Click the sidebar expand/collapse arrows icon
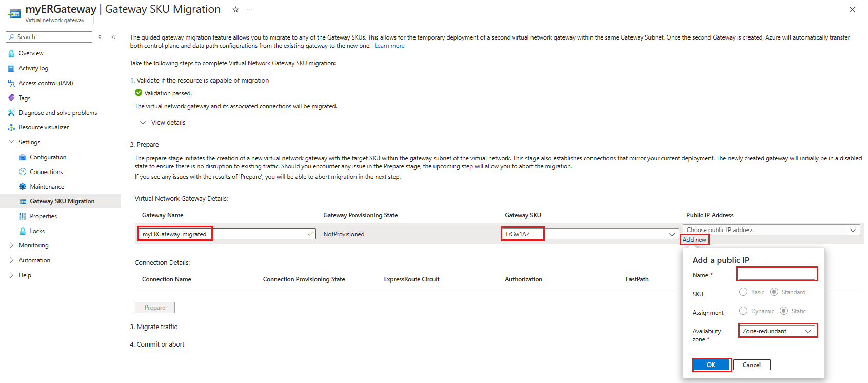The height and width of the screenshot is (383, 868). click(100, 37)
